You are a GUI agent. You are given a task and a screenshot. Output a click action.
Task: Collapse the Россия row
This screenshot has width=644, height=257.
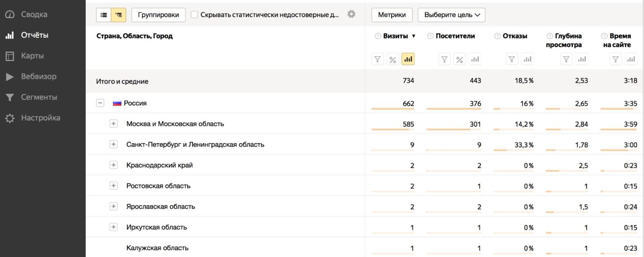[x=100, y=103]
